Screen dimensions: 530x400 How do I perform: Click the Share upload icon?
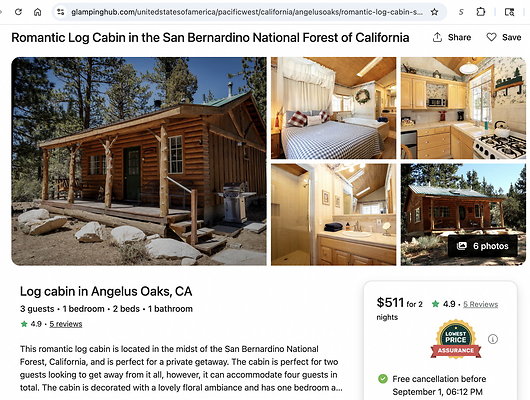tap(437, 37)
